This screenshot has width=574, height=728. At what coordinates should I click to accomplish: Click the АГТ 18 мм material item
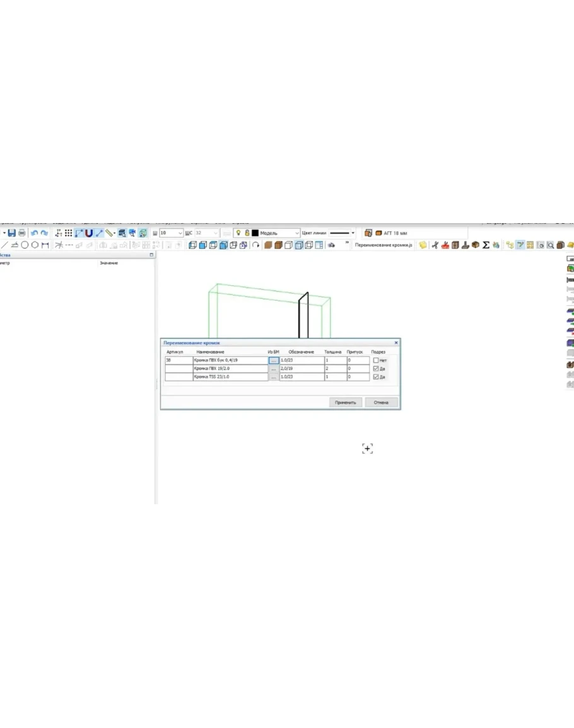click(x=391, y=233)
